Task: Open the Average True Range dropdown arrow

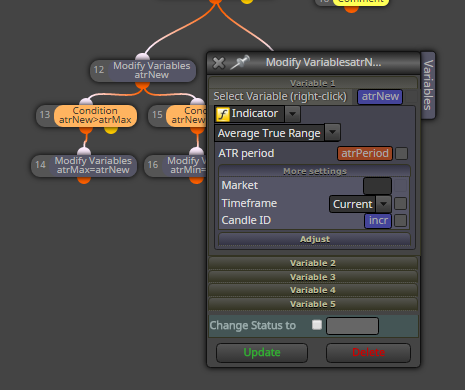Action: point(332,132)
